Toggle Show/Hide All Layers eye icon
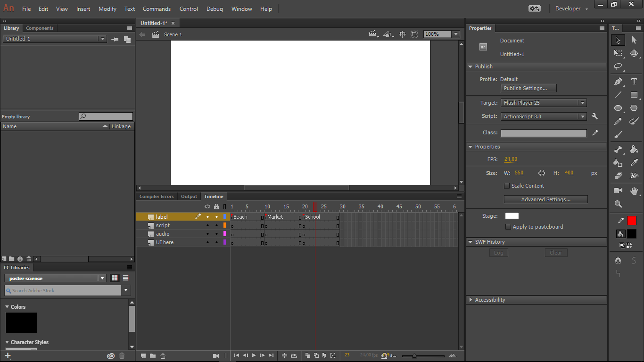Image resolution: width=644 pixels, height=362 pixels. click(x=207, y=206)
